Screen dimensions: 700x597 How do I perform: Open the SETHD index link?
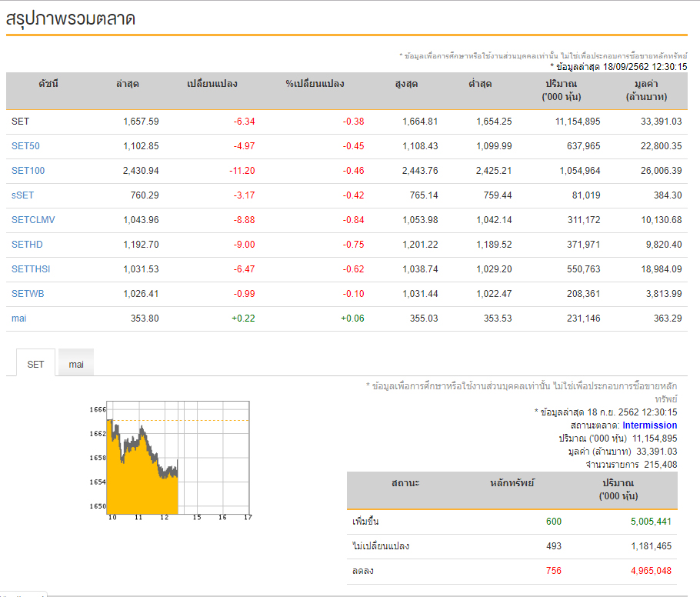(x=27, y=244)
